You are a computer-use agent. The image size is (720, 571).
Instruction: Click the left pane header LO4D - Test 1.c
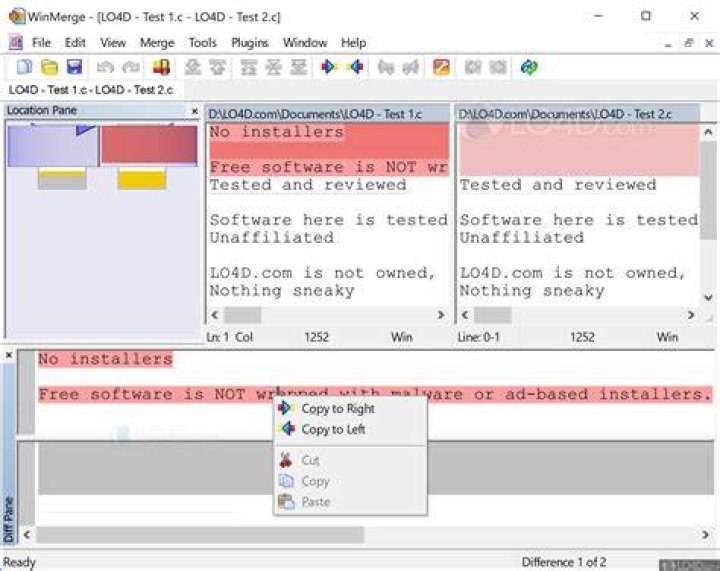[x=327, y=114]
